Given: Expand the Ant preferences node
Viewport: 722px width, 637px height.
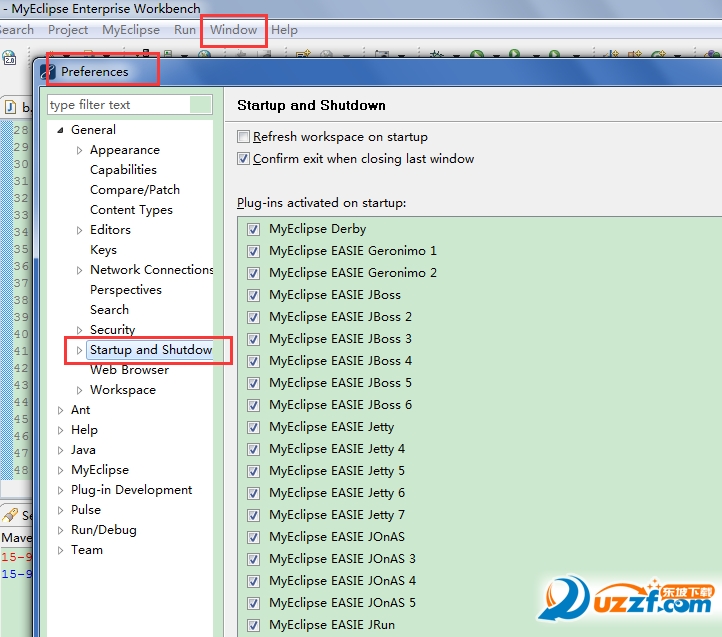Looking at the screenshot, I should click(60, 410).
